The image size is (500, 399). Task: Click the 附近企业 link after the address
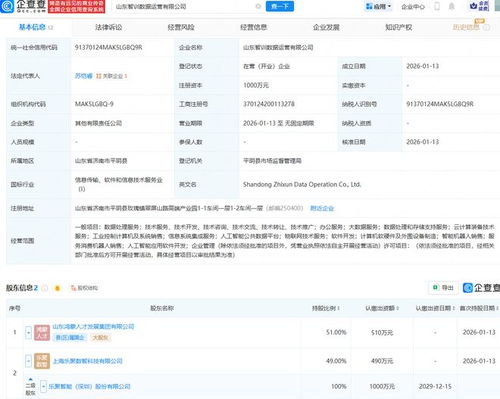point(322,208)
